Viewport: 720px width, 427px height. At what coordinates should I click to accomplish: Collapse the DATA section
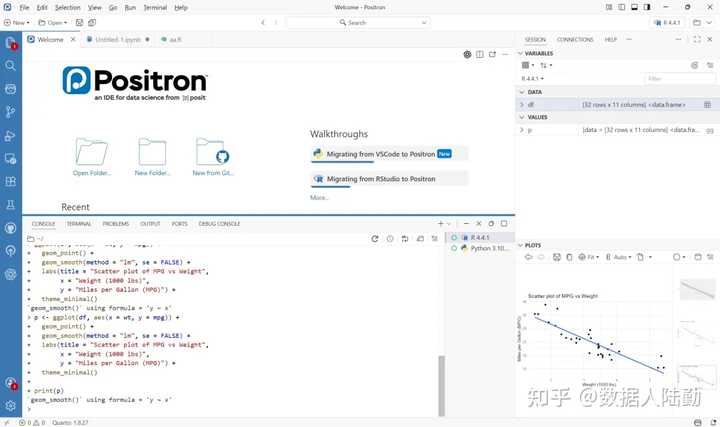pyautogui.click(x=522, y=92)
